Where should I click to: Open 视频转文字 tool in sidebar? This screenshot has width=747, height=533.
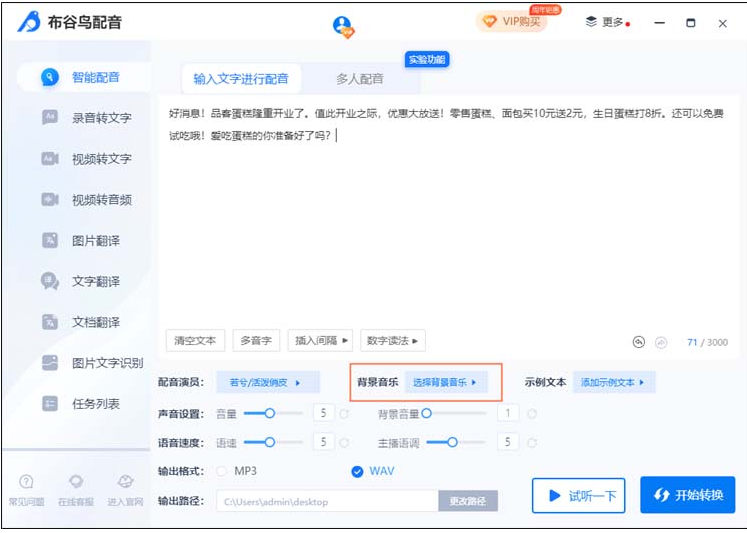pos(100,159)
